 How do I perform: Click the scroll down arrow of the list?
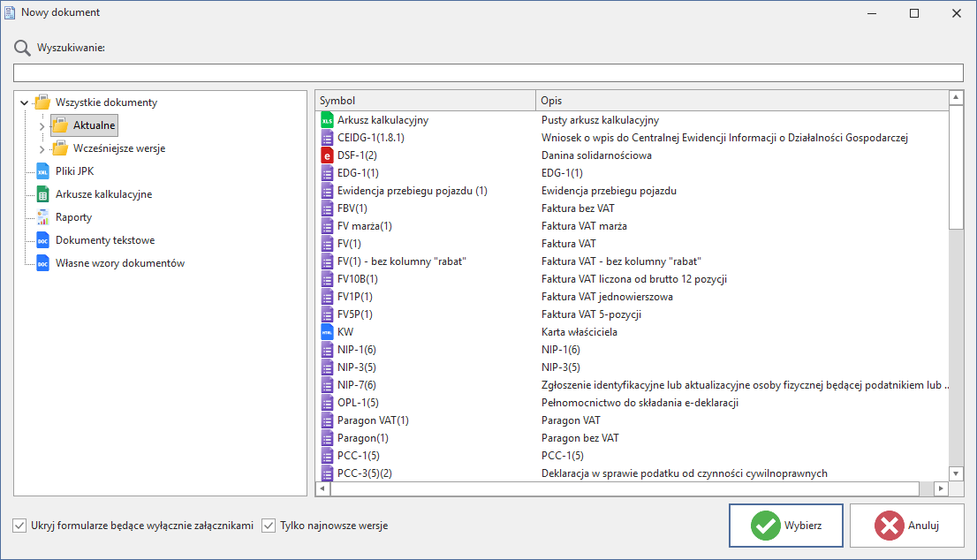[956, 473]
